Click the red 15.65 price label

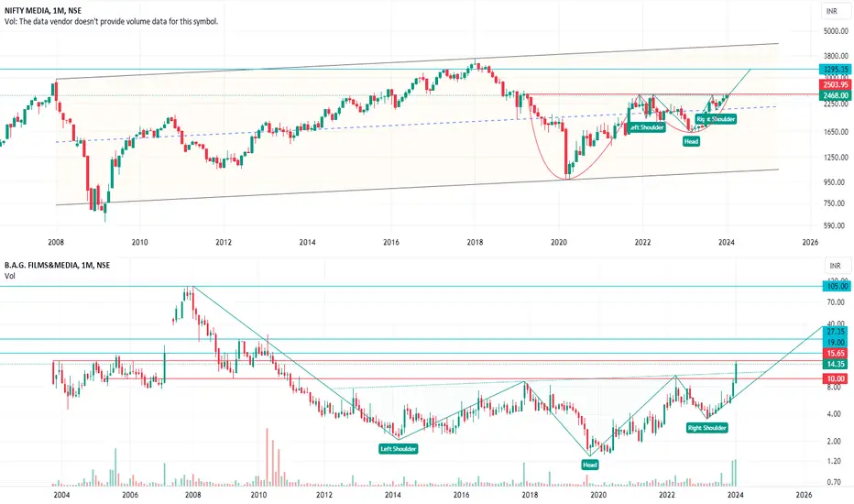836,353
